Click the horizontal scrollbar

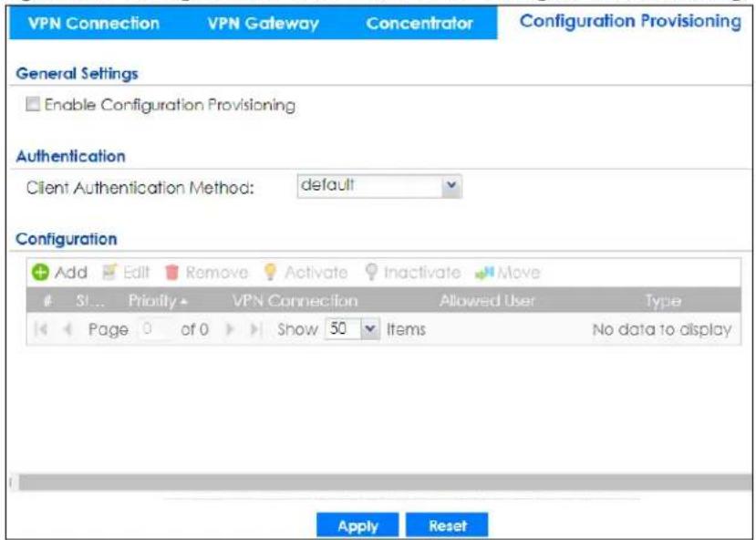point(383,483)
